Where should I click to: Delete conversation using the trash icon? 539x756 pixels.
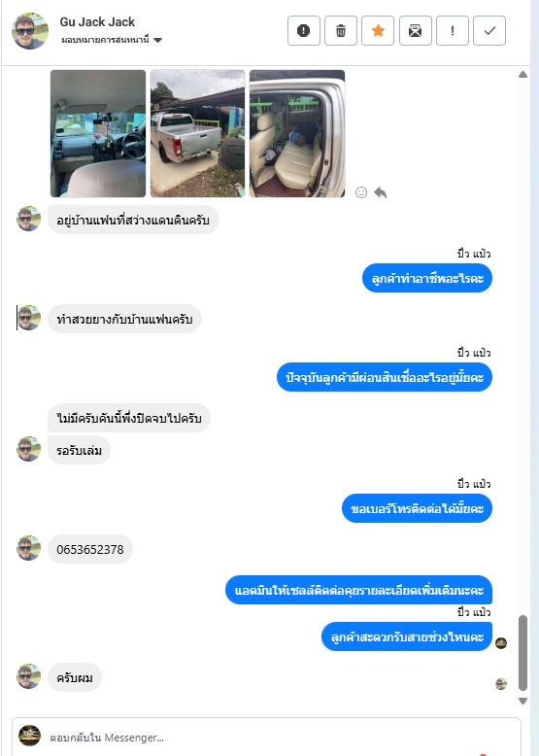click(341, 31)
